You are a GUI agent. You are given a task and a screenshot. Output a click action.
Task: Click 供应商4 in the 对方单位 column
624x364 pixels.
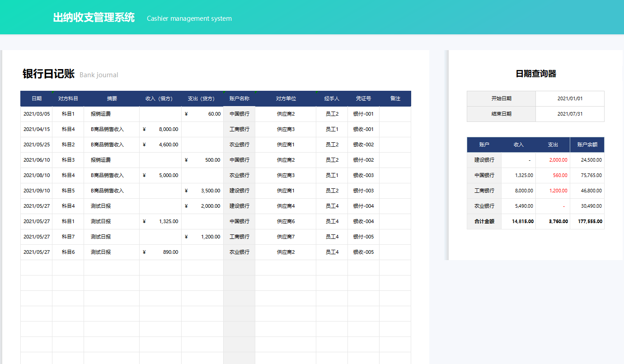click(286, 206)
